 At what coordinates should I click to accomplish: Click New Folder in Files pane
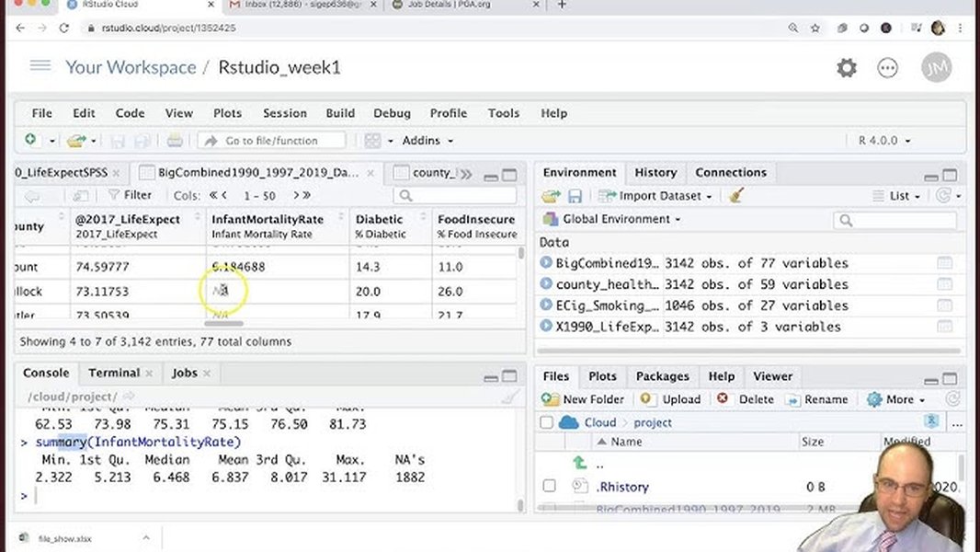coord(583,399)
